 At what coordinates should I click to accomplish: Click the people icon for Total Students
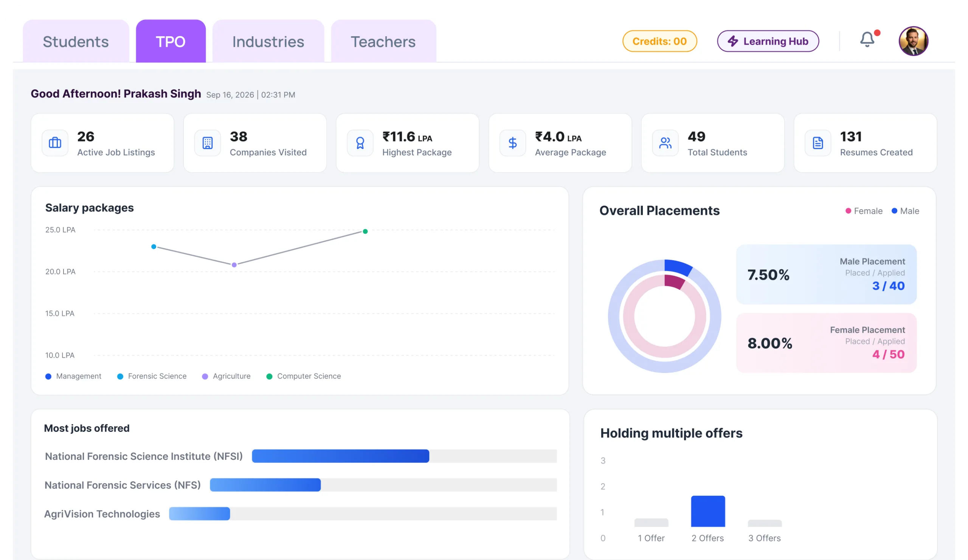tap(665, 143)
